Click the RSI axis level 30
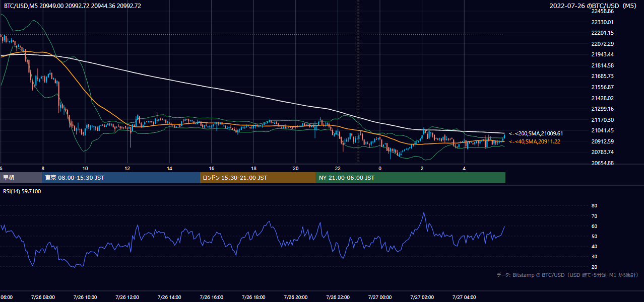 594,256
